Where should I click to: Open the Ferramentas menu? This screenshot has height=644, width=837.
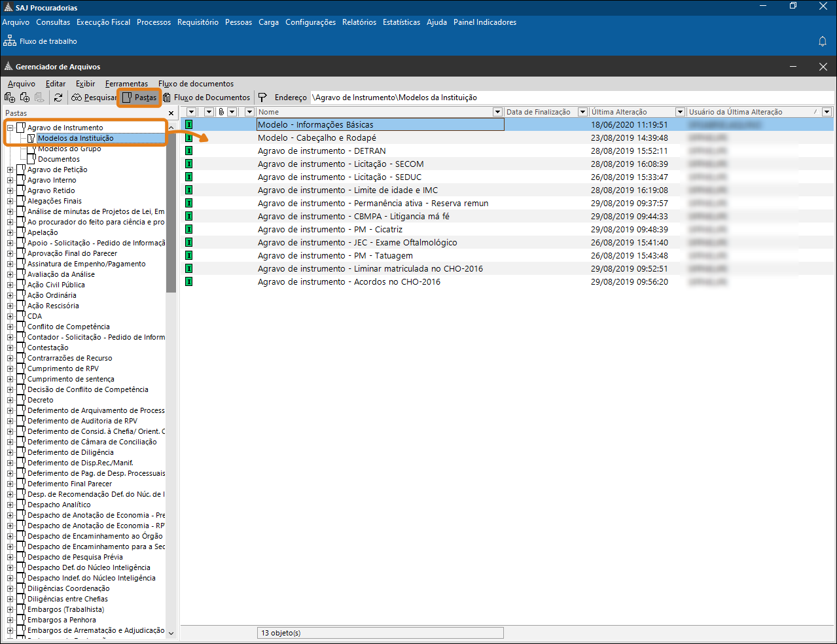pos(126,84)
